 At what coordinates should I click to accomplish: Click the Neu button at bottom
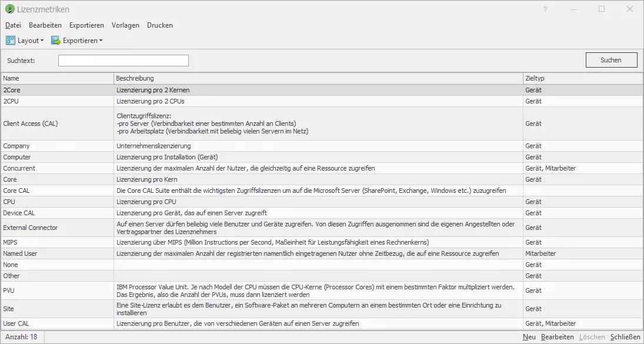coord(529,337)
